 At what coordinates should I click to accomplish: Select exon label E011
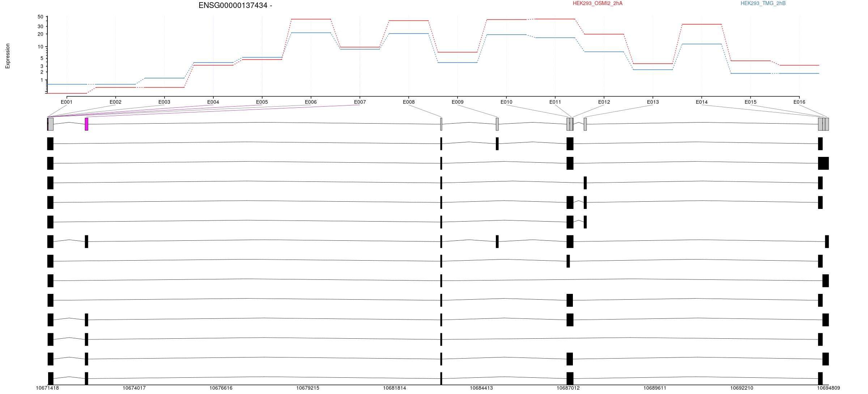pos(555,102)
